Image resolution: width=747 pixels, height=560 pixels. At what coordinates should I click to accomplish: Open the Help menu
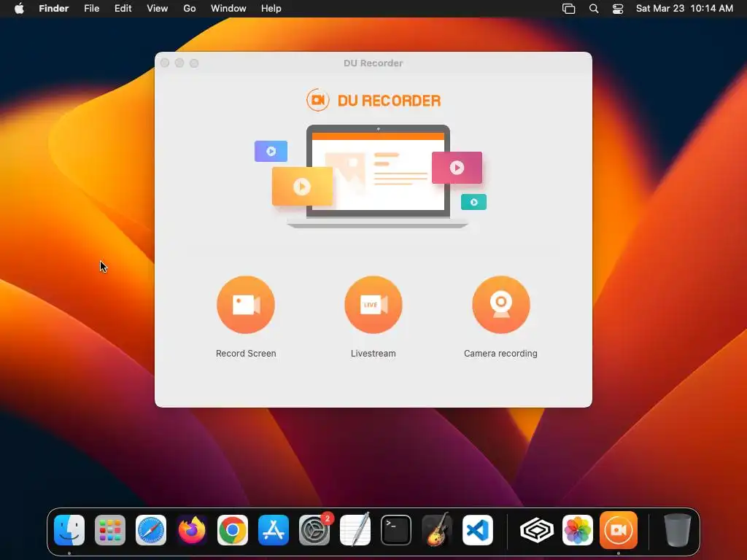[271, 9]
